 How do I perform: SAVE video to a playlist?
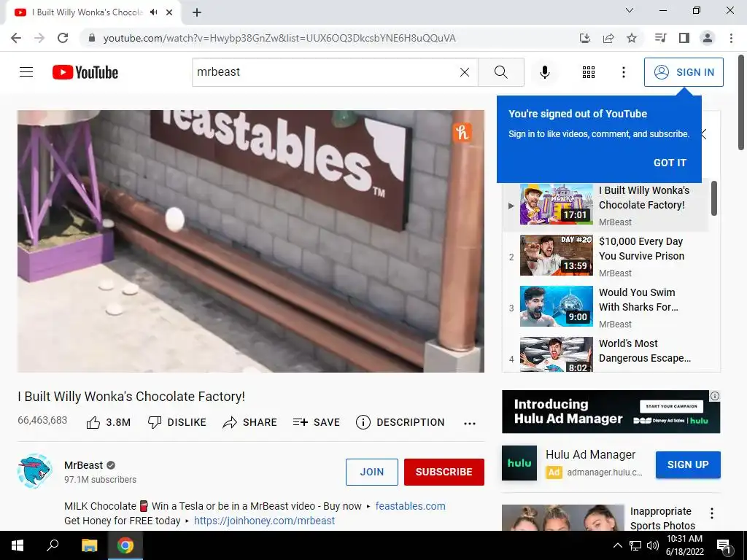coord(317,422)
